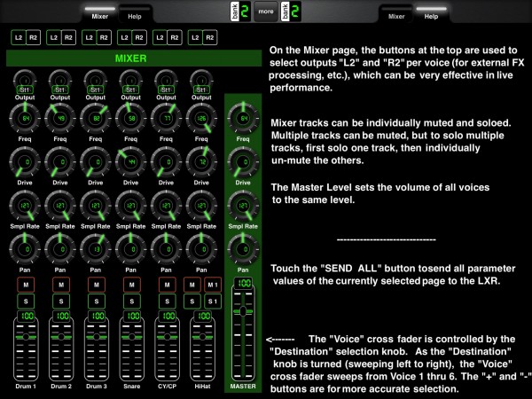532x399 pixels.
Task: Click the Master Smpl Rate knob
Action: click(243, 206)
